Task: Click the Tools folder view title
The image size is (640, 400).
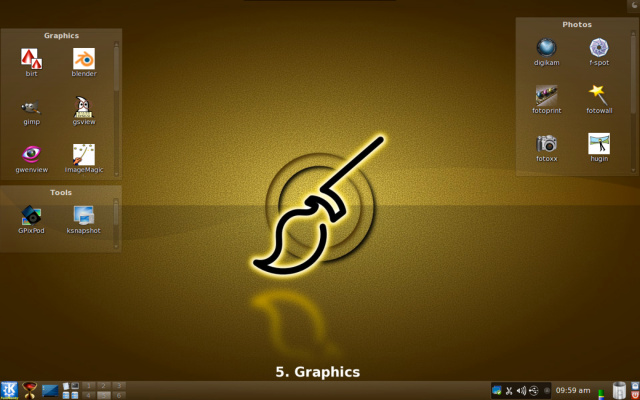Action: coord(61,192)
